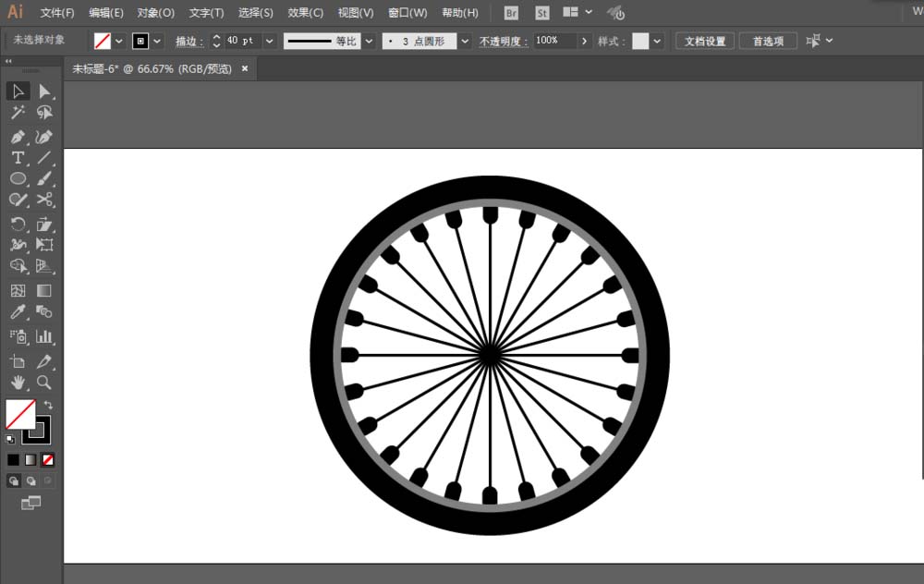The height and width of the screenshot is (584, 924).
Task: Open the graphic style dropdown
Action: click(x=657, y=42)
